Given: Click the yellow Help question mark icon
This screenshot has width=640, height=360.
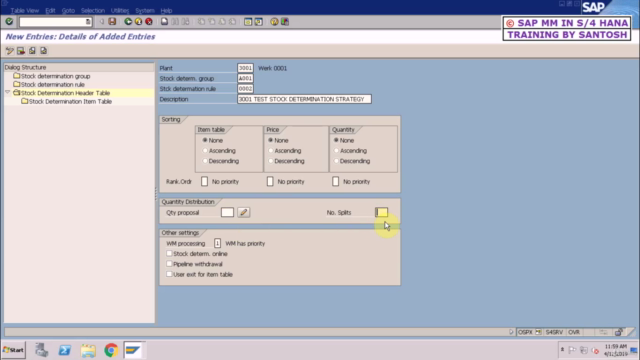Looking at the screenshot, I should point(274,22).
